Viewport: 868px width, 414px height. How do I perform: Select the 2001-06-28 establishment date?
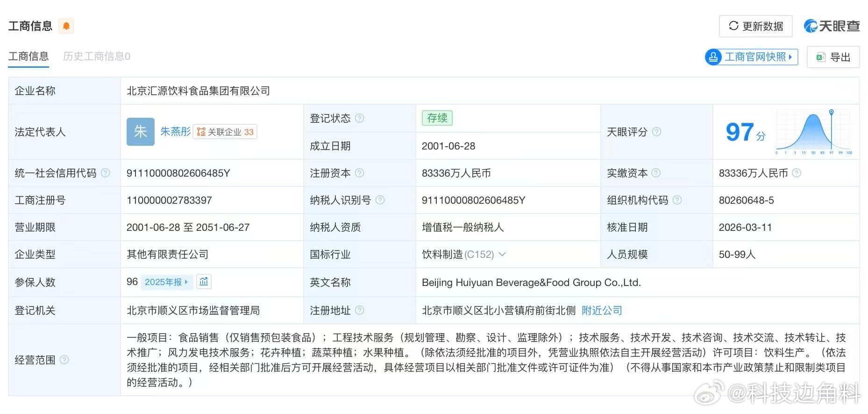click(448, 146)
